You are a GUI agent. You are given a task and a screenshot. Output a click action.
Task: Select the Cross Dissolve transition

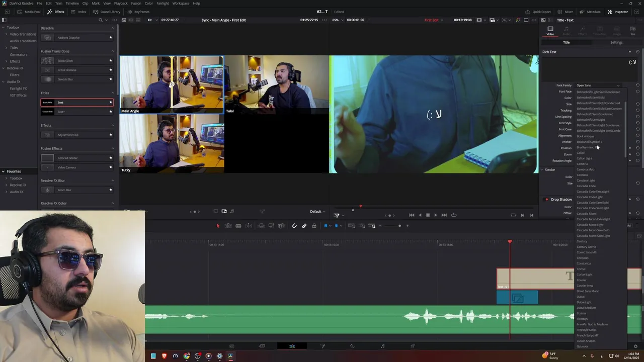[x=76, y=70]
